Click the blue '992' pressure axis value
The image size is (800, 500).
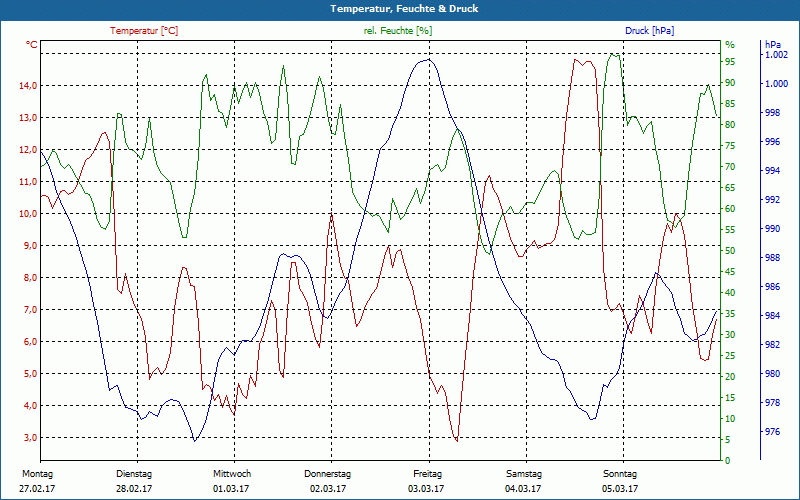pyautogui.click(x=772, y=199)
